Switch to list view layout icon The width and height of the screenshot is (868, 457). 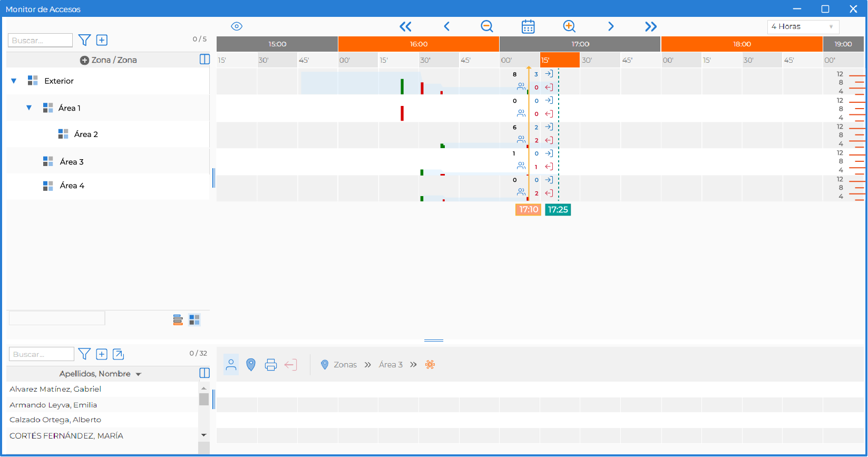click(x=178, y=320)
